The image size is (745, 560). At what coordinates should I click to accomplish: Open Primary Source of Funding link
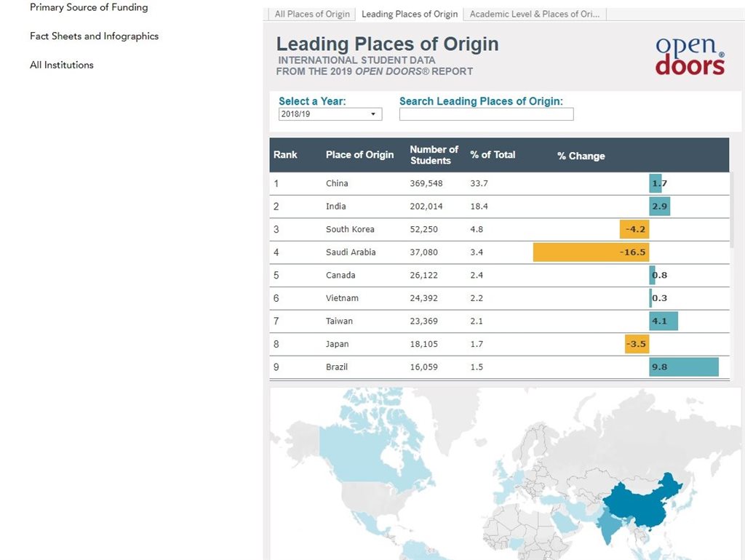tap(89, 7)
